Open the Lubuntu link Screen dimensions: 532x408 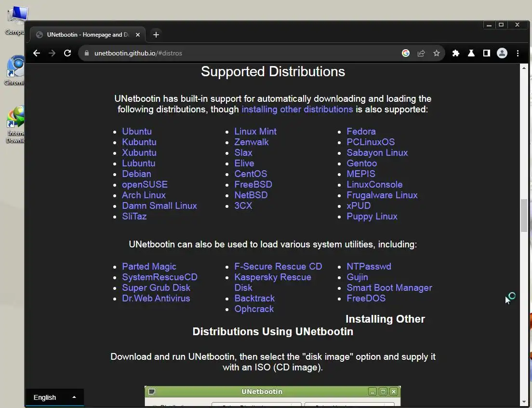point(138,163)
